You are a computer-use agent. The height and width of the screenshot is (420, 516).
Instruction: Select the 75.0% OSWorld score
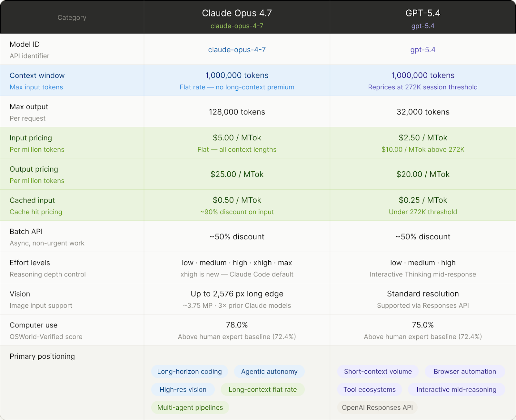pos(423,325)
